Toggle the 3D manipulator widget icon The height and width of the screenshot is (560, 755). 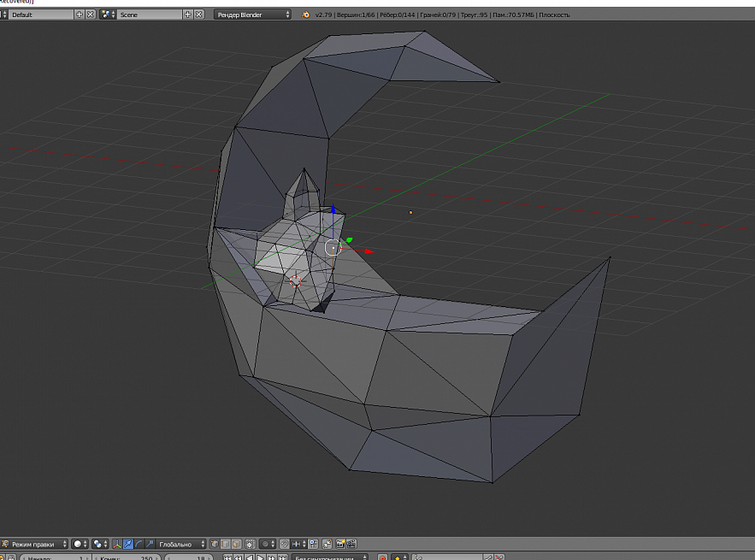point(117,544)
